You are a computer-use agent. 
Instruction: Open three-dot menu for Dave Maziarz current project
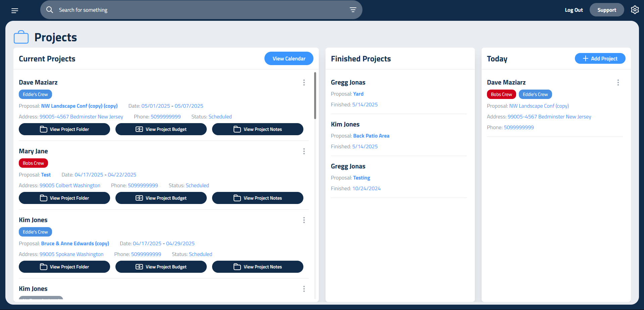(x=304, y=83)
